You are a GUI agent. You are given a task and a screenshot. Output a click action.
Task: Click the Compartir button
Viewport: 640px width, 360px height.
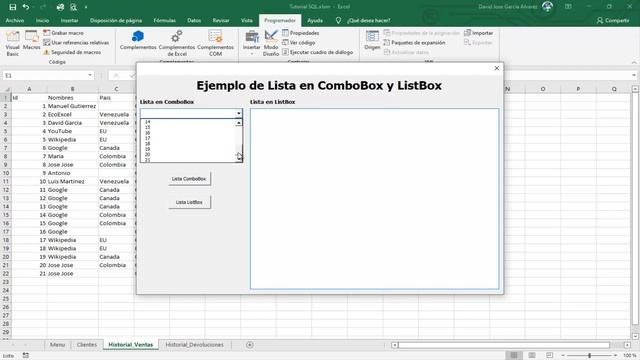pos(613,20)
